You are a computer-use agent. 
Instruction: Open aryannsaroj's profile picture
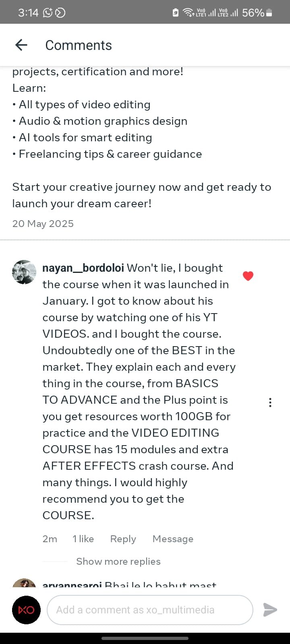[x=24, y=583]
